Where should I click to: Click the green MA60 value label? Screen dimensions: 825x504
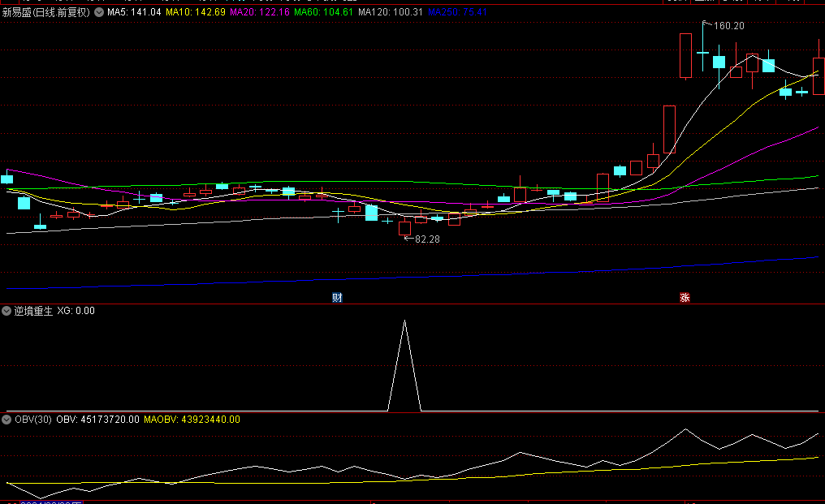(323, 12)
